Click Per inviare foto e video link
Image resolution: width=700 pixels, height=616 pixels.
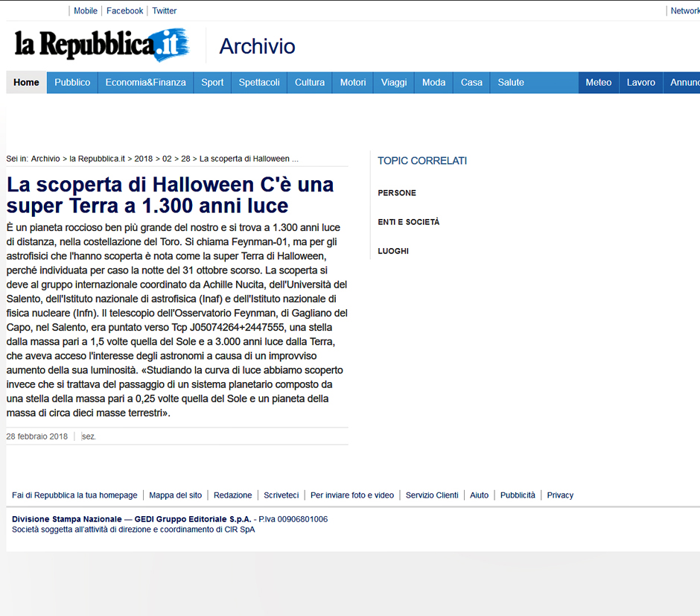point(352,495)
